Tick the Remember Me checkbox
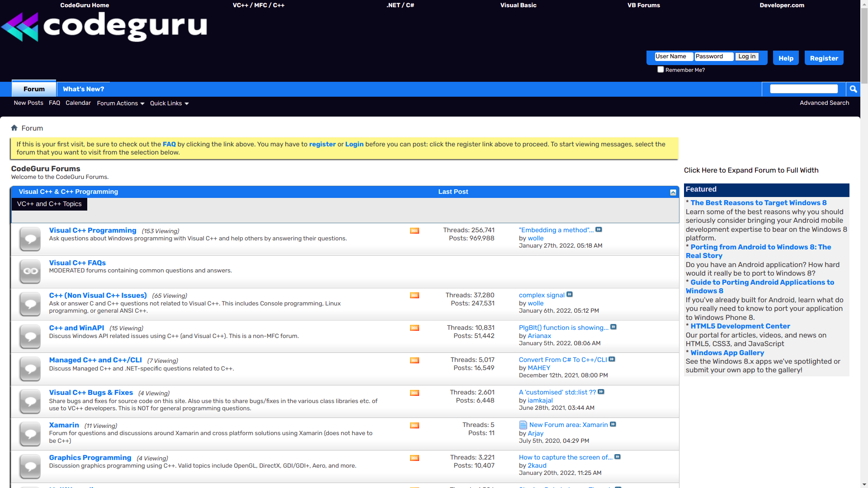 coord(660,70)
